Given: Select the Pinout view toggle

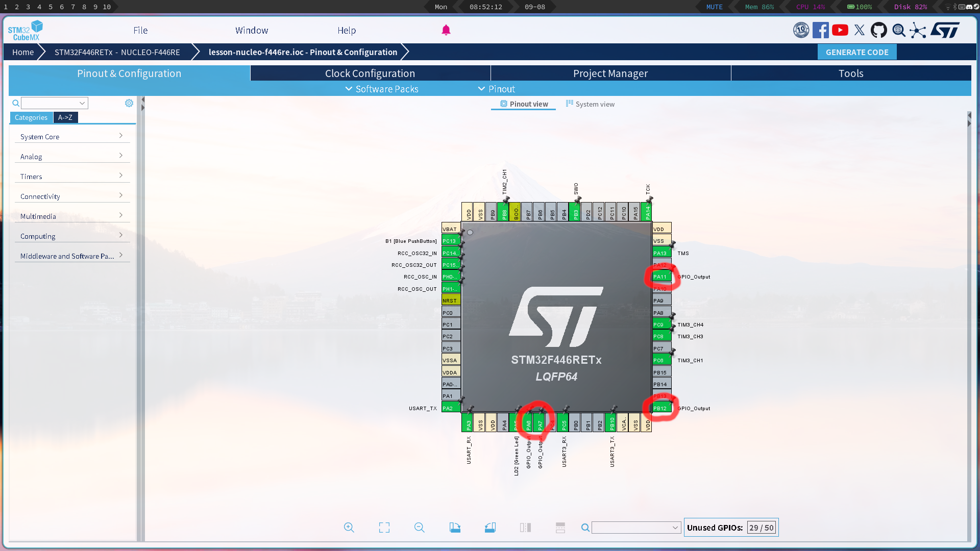Looking at the screenshot, I should point(524,104).
